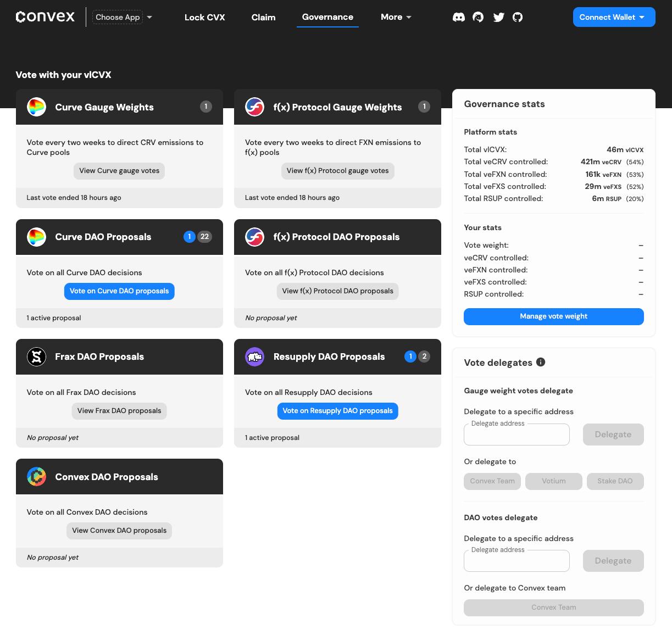Click View Curve gauge votes
The image size is (672, 635).
(119, 171)
